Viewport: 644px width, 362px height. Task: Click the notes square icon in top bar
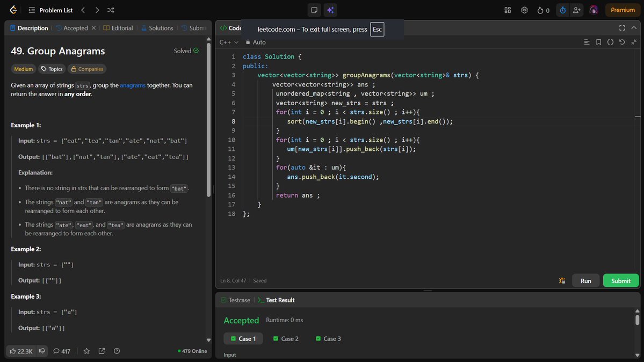click(314, 10)
